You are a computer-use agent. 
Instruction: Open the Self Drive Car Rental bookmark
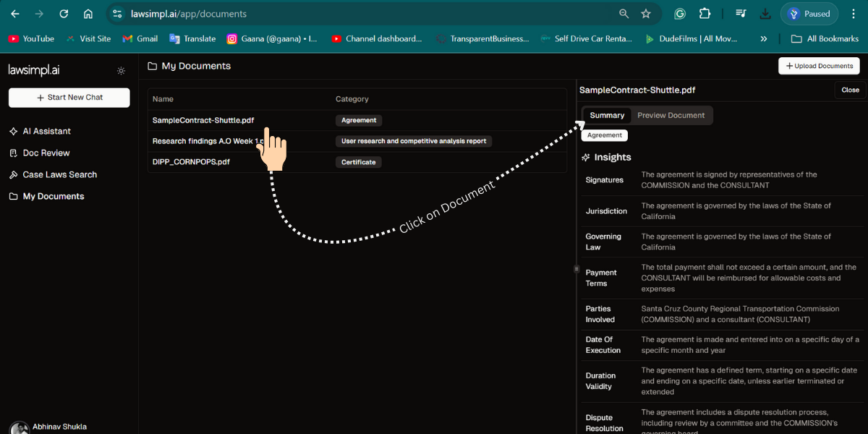(587, 39)
